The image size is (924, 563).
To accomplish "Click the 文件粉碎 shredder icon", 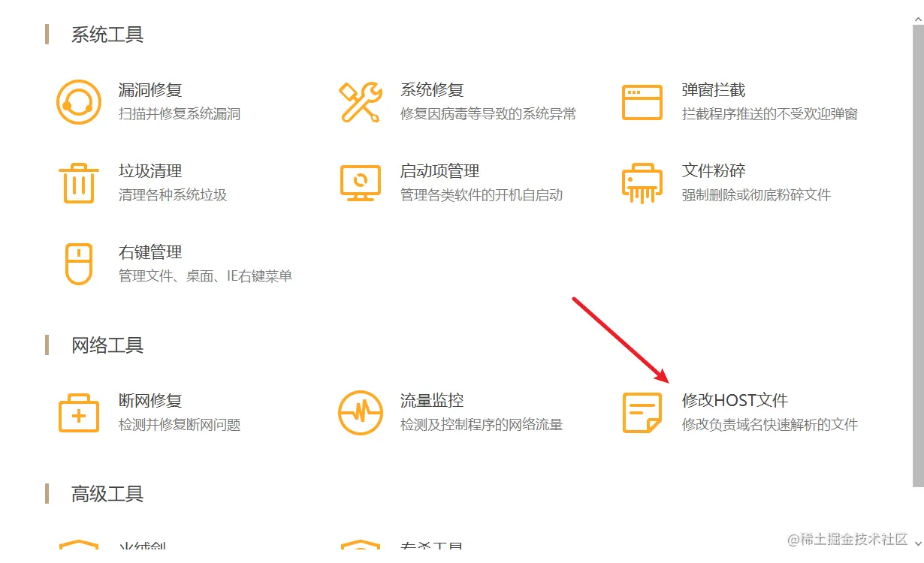I will point(642,183).
